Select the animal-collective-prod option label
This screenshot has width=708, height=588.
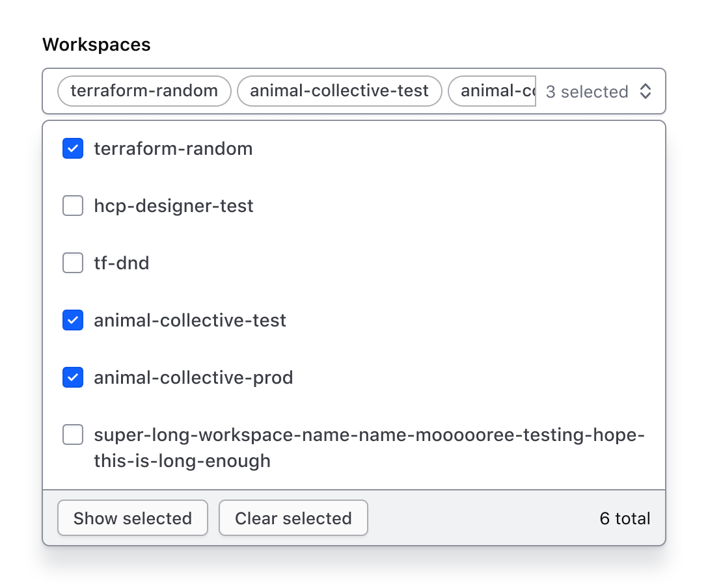(193, 377)
